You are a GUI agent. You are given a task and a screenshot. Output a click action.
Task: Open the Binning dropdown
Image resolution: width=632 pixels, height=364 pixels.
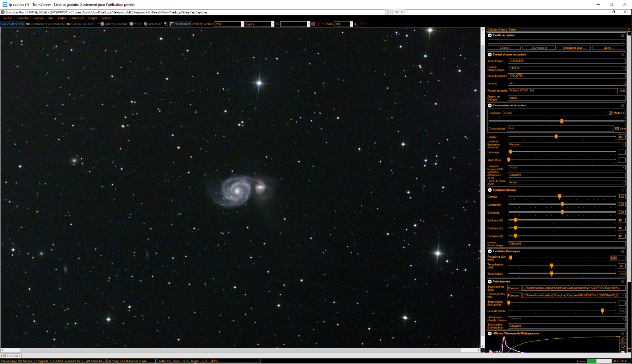point(567,83)
